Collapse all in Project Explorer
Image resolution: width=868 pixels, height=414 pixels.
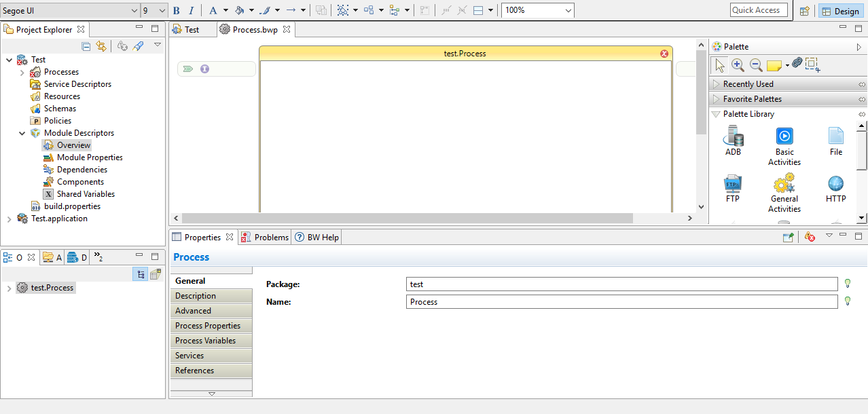86,46
